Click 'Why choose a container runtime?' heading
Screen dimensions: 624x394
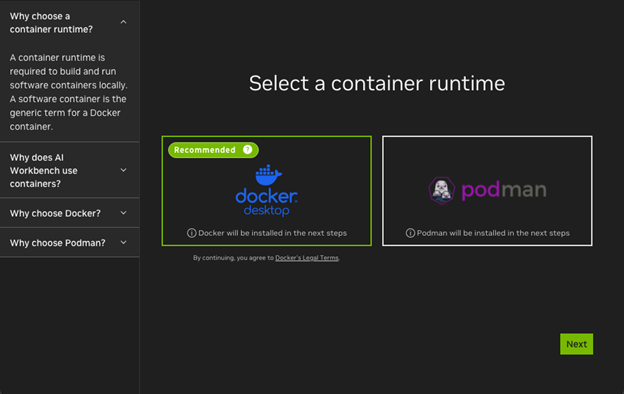click(51, 23)
